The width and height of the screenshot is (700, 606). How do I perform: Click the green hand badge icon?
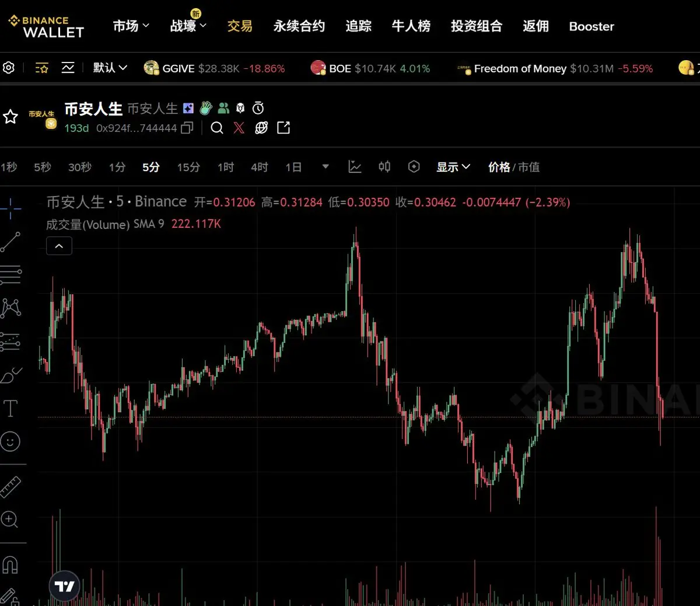pyautogui.click(x=206, y=108)
